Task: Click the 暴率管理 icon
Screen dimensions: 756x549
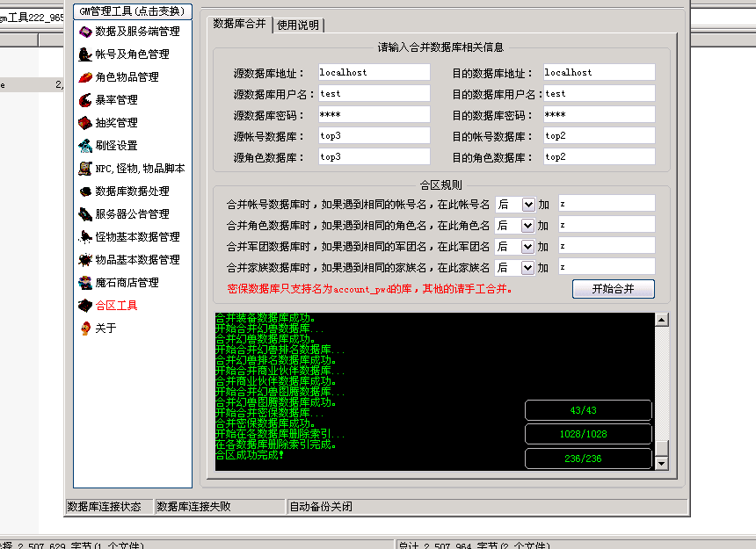Action: pyautogui.click(x=85, y=100)
